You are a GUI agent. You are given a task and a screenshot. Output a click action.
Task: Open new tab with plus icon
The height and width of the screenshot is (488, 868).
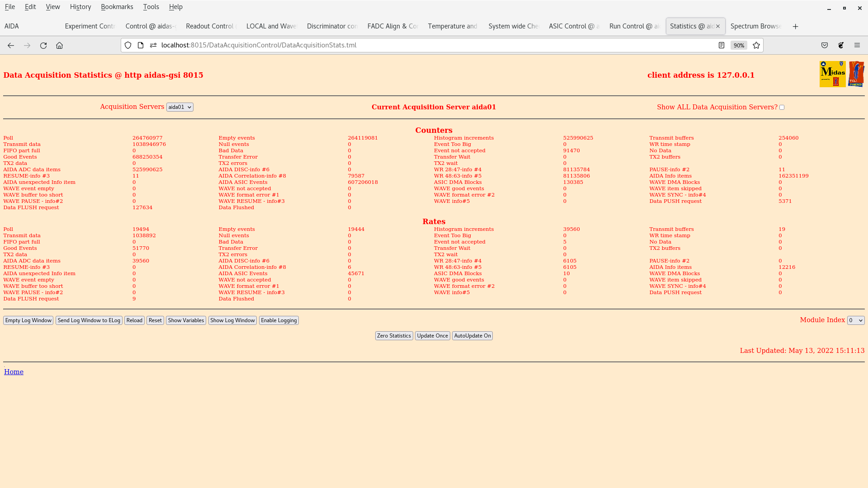795,26
